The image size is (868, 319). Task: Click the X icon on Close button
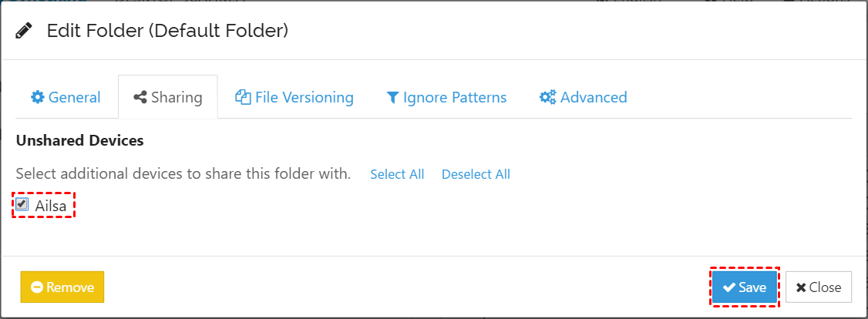coord(801,287)
